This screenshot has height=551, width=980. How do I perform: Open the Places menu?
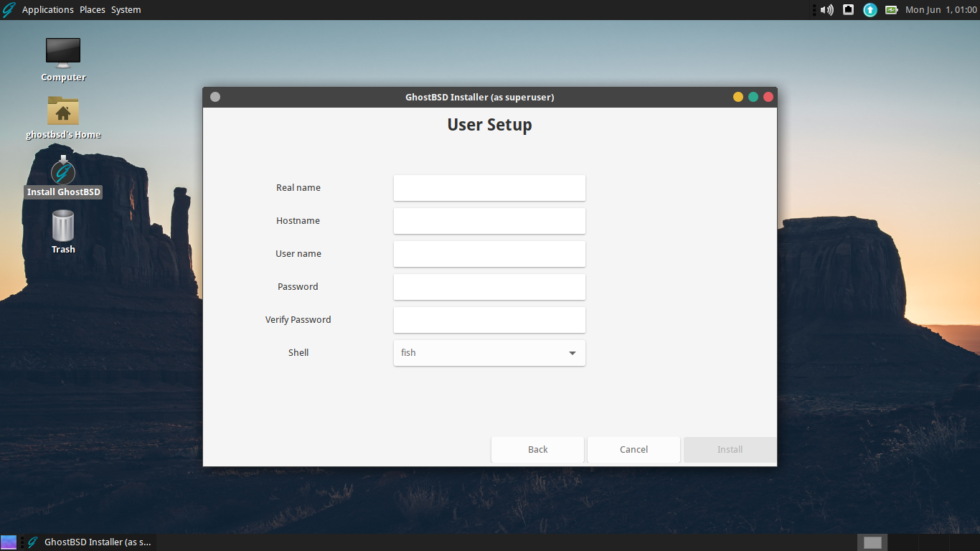[x=93, y=10]
